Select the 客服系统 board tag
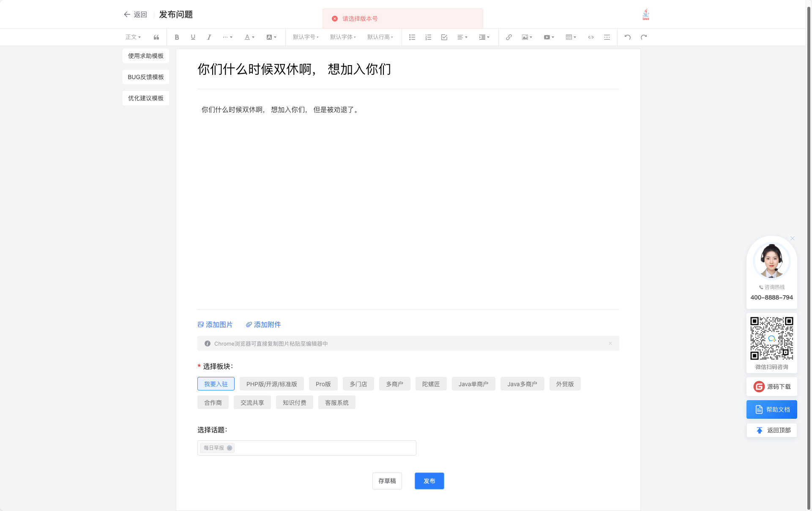Screen dimensions: 812x511 (x=337, y=403)
